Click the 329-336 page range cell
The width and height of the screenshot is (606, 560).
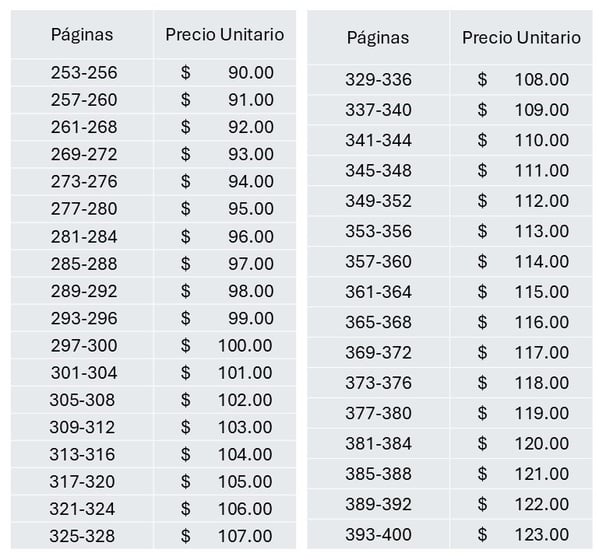coord(378,80)
